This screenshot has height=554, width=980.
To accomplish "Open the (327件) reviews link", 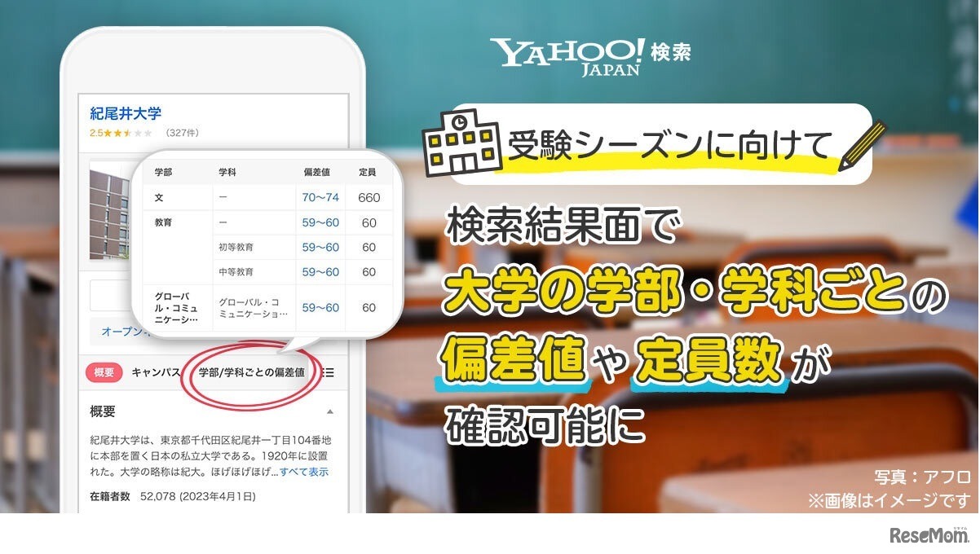I will pos(180,134).
